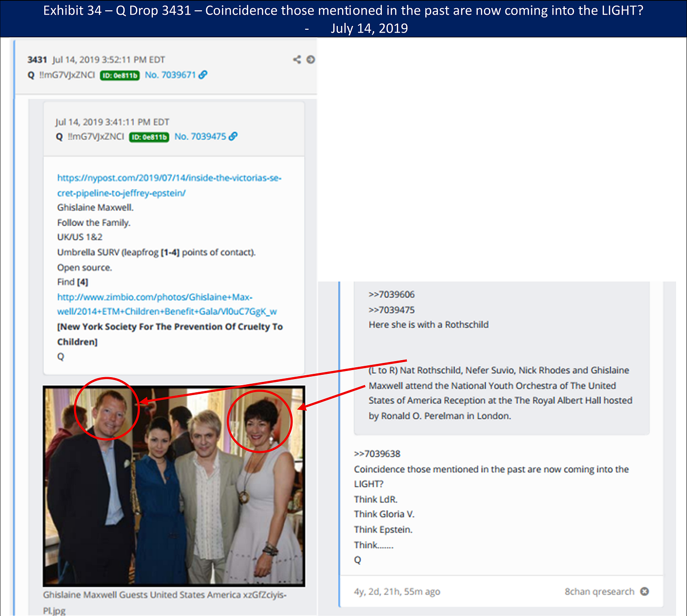
Task: Click the reply reference >>7039606
Action: click(392, 295)
